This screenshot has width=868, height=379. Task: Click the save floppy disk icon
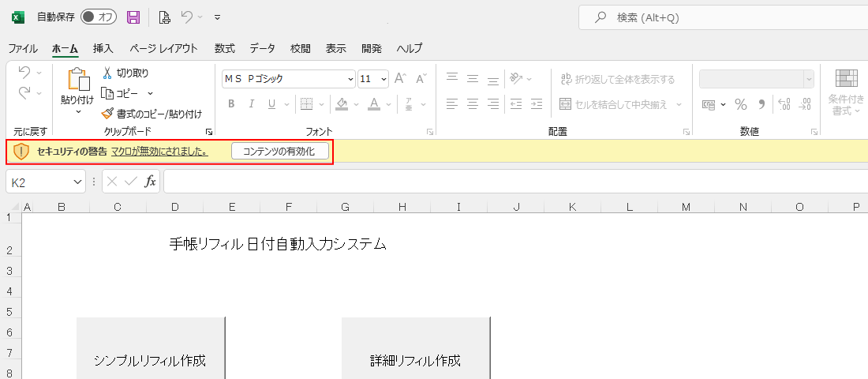coord(133,17)
